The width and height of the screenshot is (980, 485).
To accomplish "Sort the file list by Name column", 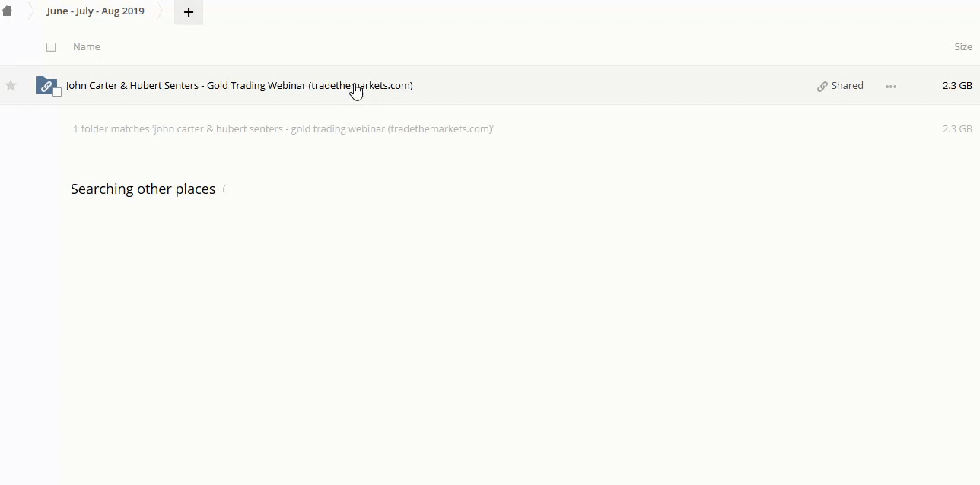I will pos(86,47).
